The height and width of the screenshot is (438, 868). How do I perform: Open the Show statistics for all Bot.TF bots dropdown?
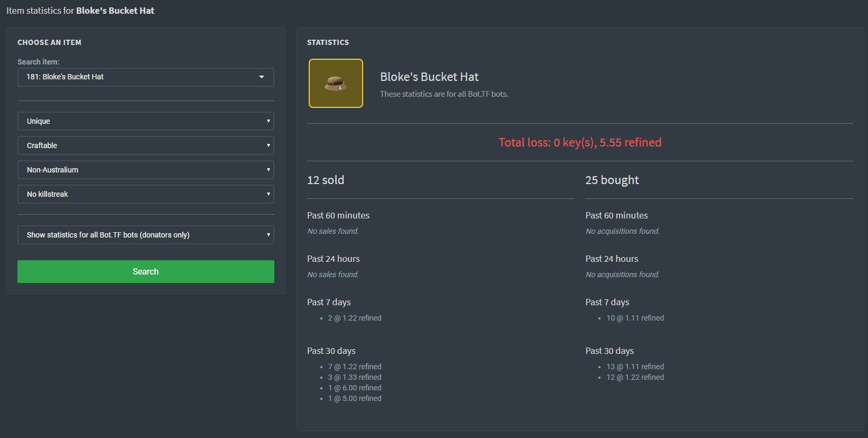145,235
